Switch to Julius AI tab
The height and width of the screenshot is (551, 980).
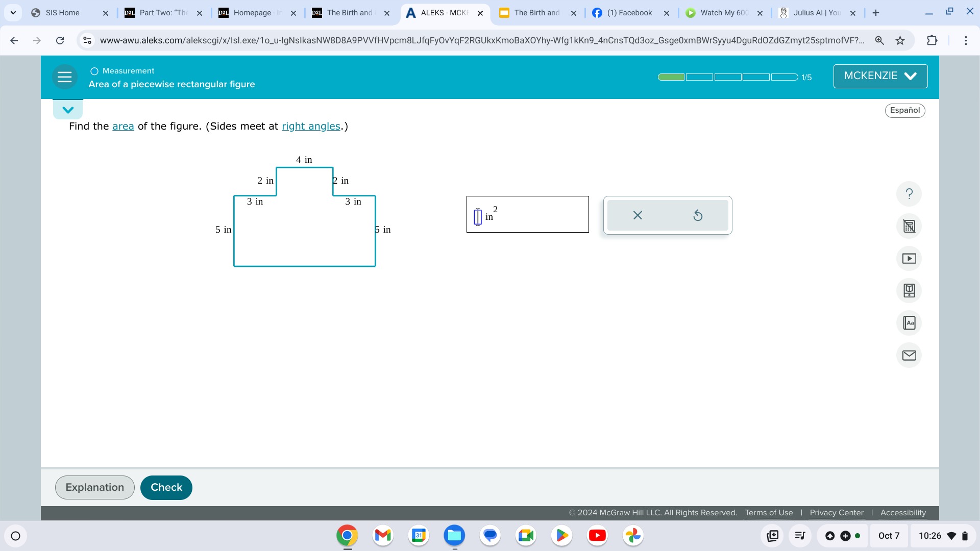(x=817, y=13)
